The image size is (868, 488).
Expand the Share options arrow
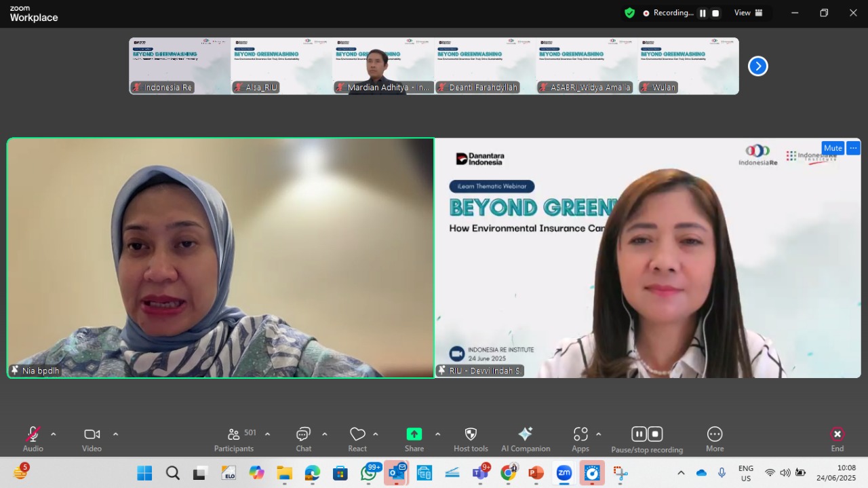coord(437,434)
